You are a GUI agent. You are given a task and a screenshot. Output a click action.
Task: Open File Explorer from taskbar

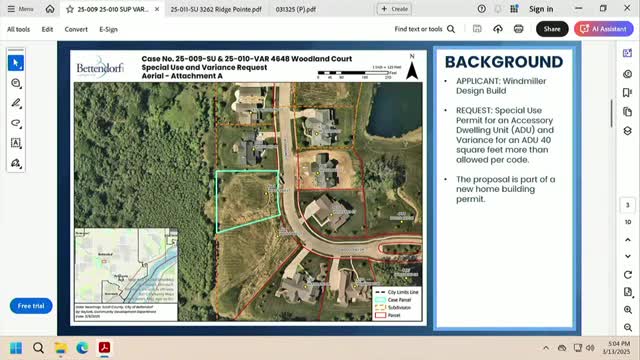tap(60, 348)
